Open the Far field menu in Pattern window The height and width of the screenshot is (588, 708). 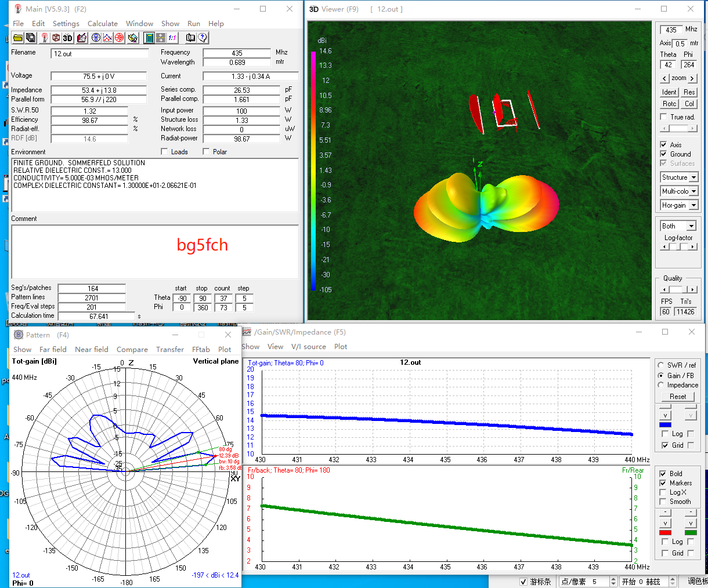(x=53, y=350)
